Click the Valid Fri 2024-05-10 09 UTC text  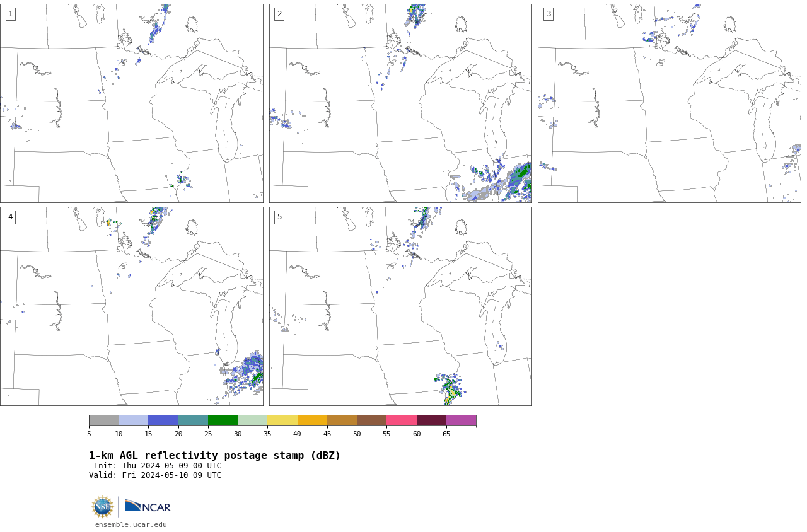tap(155, 475)
